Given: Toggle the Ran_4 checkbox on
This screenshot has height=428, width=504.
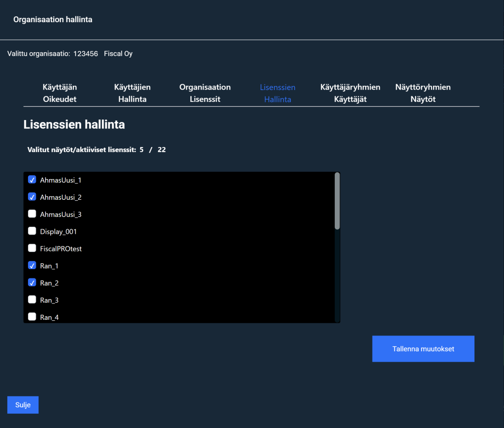Looking at the screenshot, I should [x=32, y=317].
